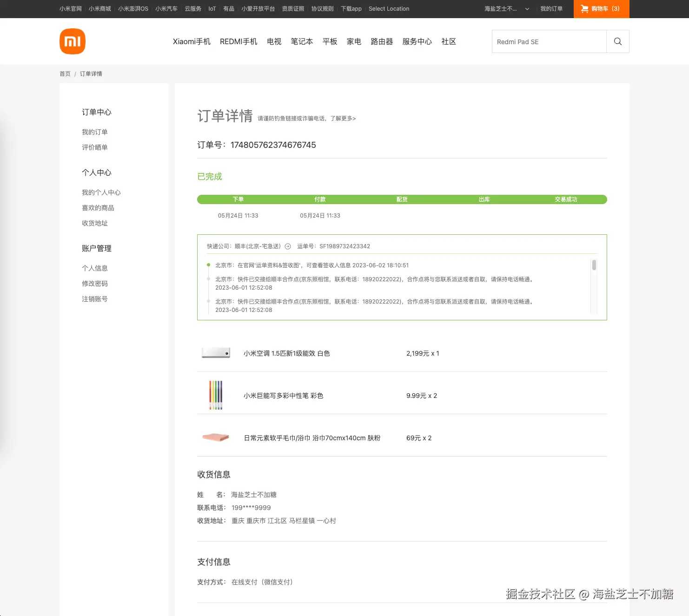Open 资质证照 top link
Viewport: 689px width, 616px height.
(x=293, y=9)
